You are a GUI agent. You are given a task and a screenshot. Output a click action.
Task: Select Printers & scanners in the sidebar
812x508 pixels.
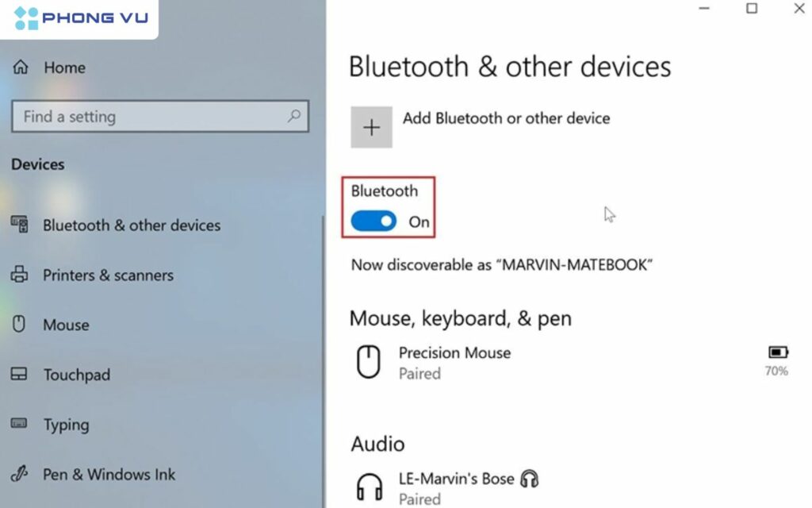(107, 275)
